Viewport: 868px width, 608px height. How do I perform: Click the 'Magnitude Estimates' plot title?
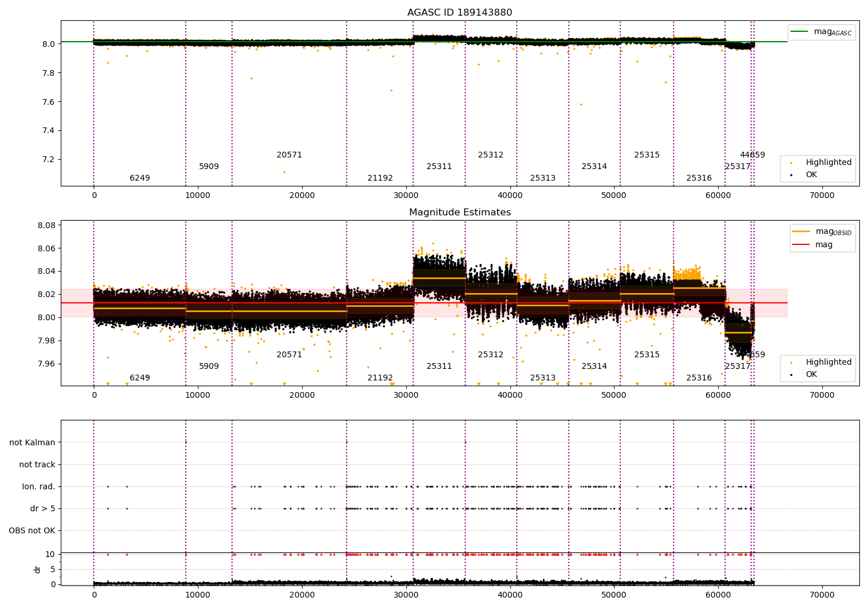click(459, 213)
